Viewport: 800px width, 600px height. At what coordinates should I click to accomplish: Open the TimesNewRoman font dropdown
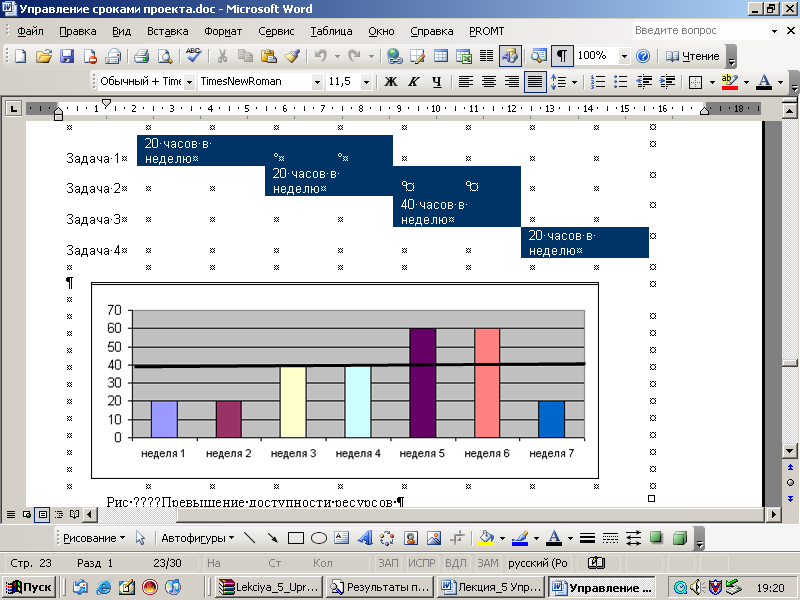[317, 82]
